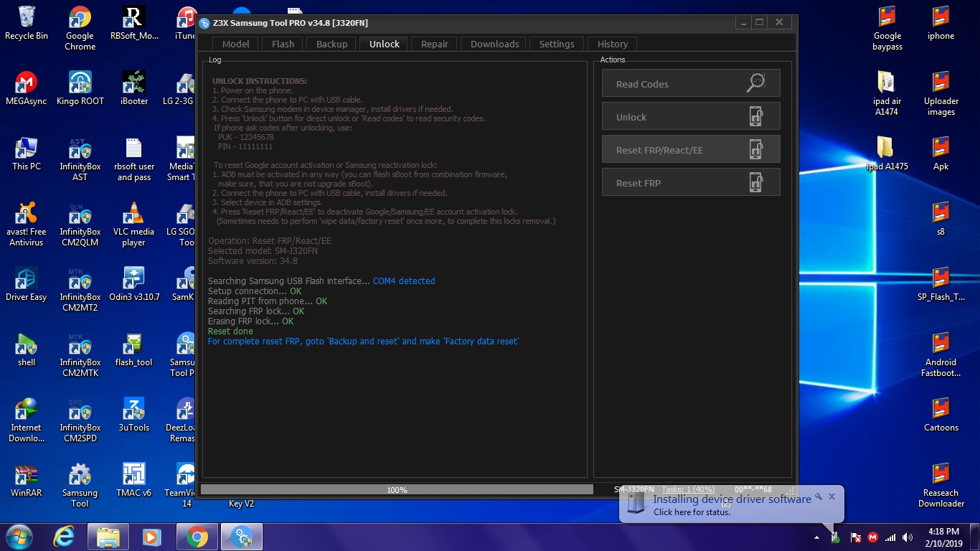
Task: Select the InfinityBox AST shortcut
Action: (80, 159)
